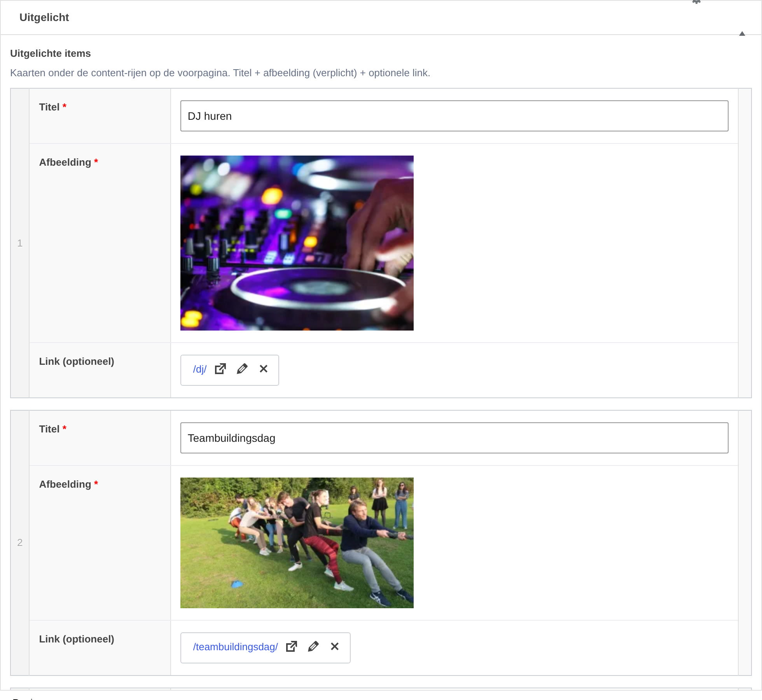Screen dimensions: 762x700
Task: Focus the Teambuildingsdag title field
Action: click(x=454, y=438)
